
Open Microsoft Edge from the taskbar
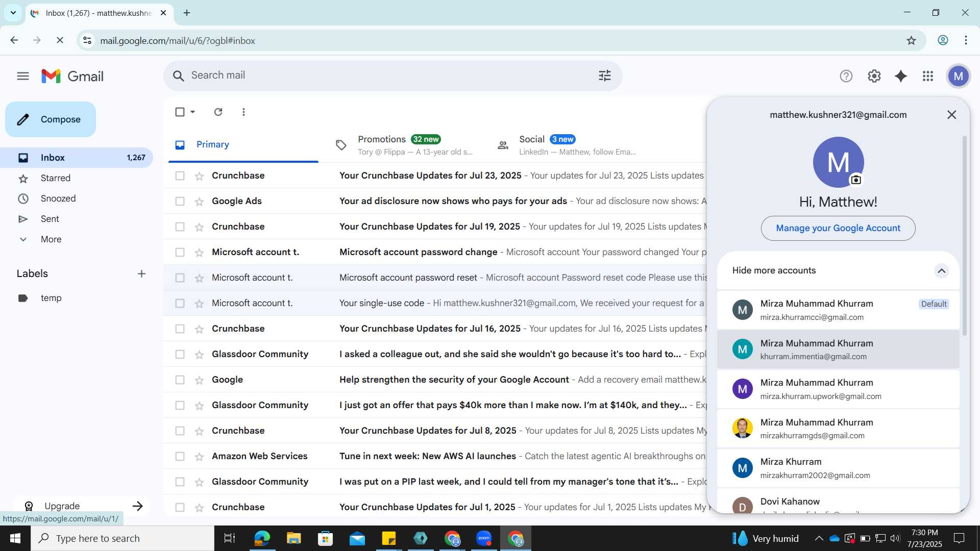point(262,538)
